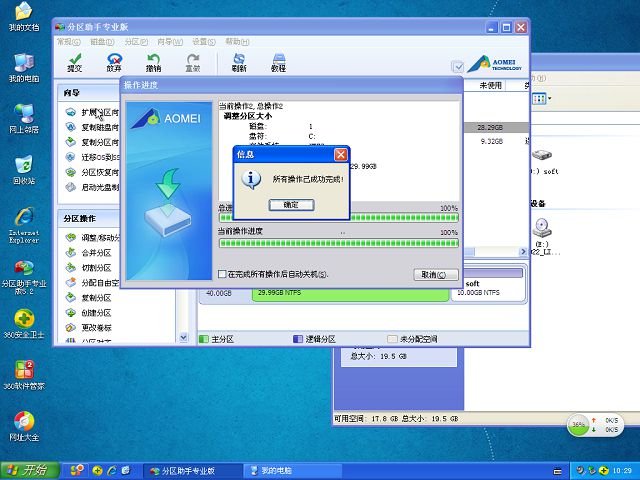Open the 向导 menu
Viewport: 640px width, 480px height.
coord(170,42)
